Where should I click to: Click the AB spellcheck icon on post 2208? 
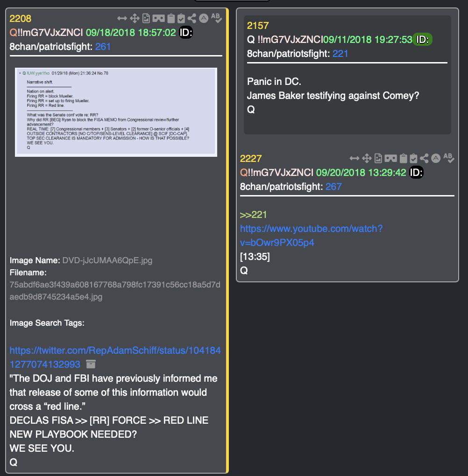[x=216, y=18]
